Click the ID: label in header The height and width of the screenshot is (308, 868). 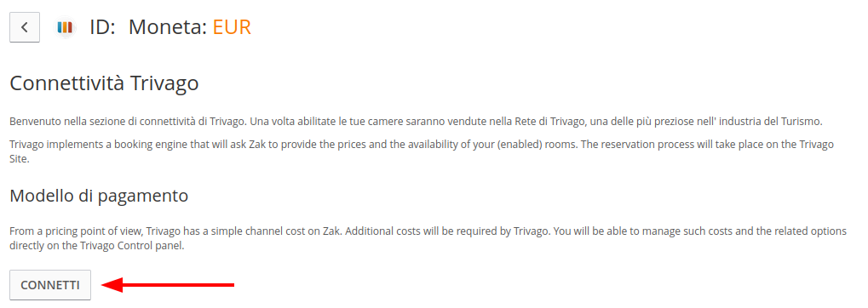click(x=102, y=27)
